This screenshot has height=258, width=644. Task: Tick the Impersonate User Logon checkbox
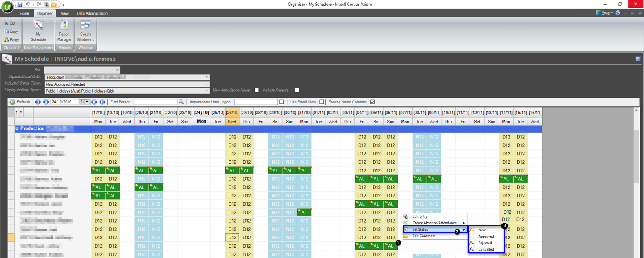(282, 102)
